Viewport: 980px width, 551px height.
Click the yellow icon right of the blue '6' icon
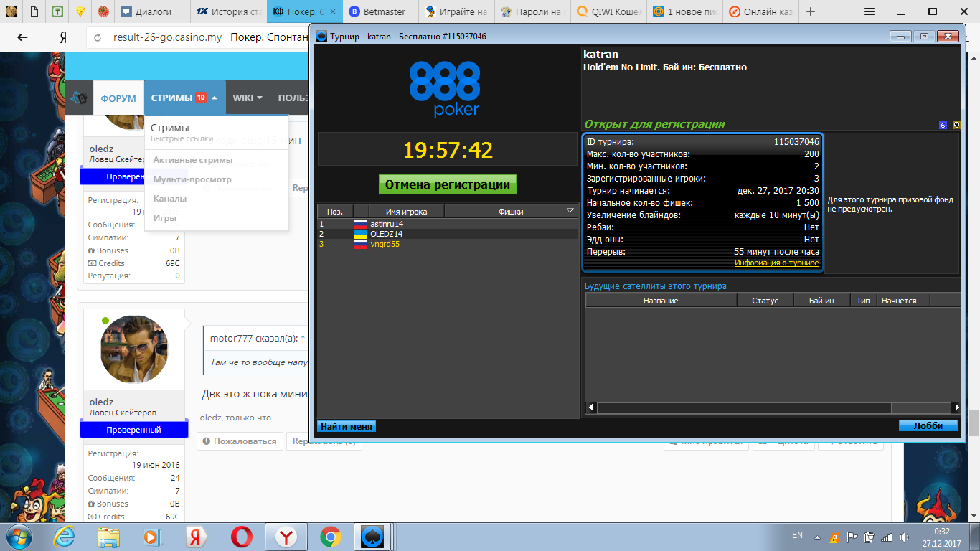956,126
